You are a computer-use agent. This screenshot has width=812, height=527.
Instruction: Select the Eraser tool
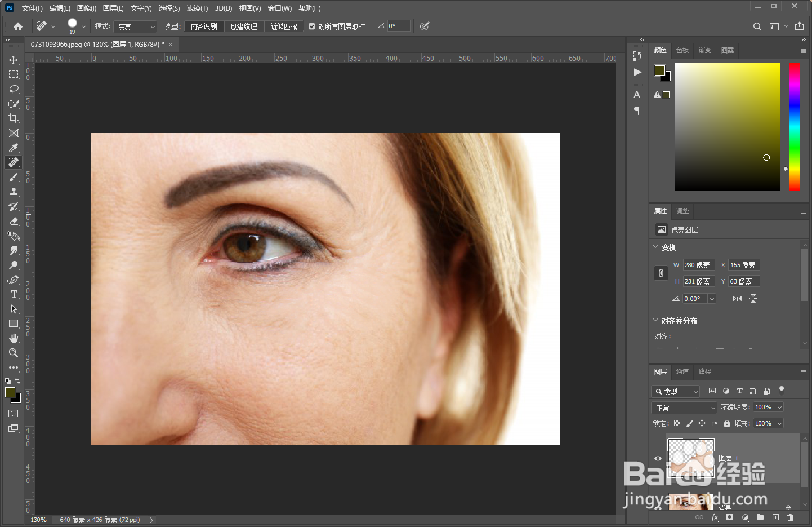click(x=14, y=221)
